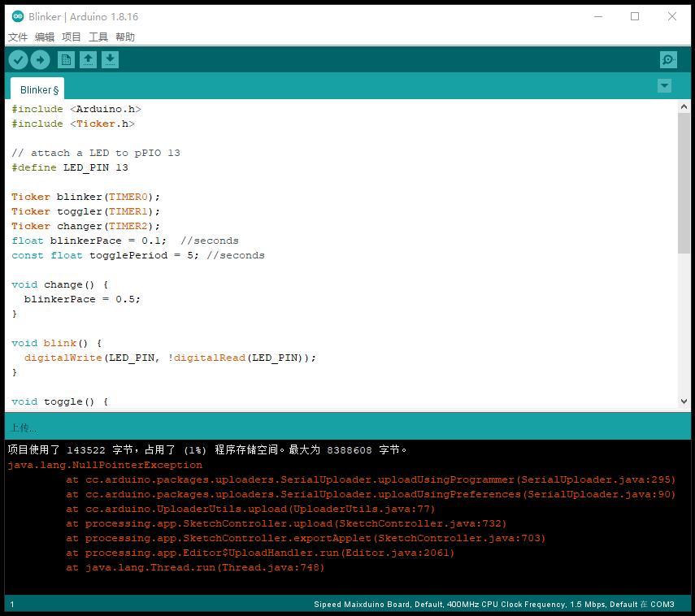This screenshot has width=695, height=616.
Task: Click the 'void toggle() {' line
Action: pos(60,401)
